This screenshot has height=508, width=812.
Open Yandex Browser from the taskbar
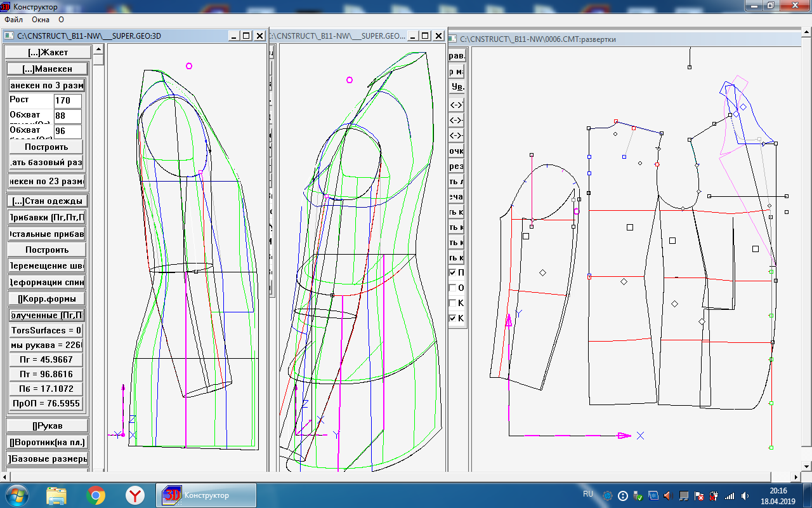134,495
